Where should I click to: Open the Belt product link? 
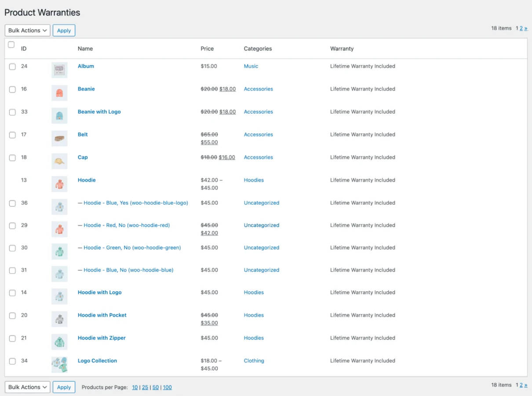(x=83, y=135)
